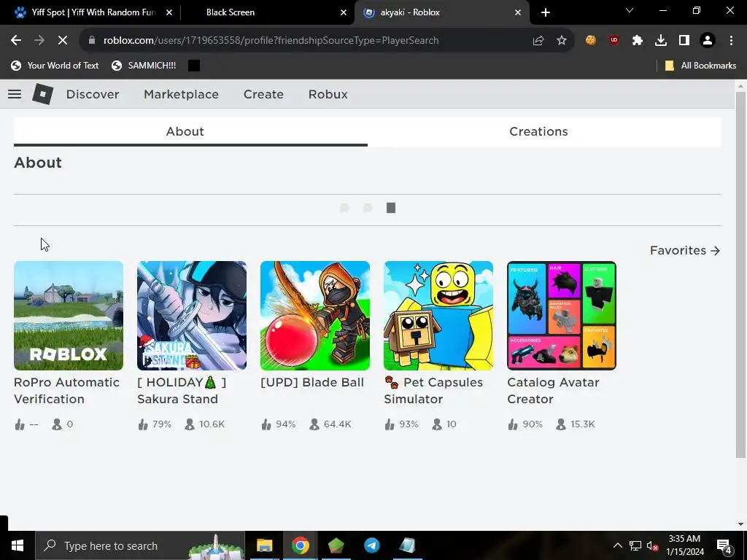Viewport: 747px width, 560px height.
Task: Go back with the browser back arrow
Action: pos(16,41)
